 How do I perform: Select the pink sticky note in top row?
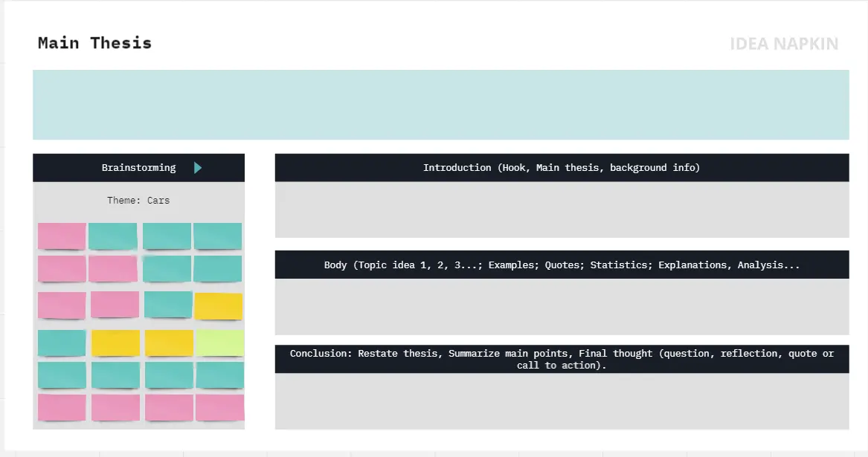pos(62,236)
